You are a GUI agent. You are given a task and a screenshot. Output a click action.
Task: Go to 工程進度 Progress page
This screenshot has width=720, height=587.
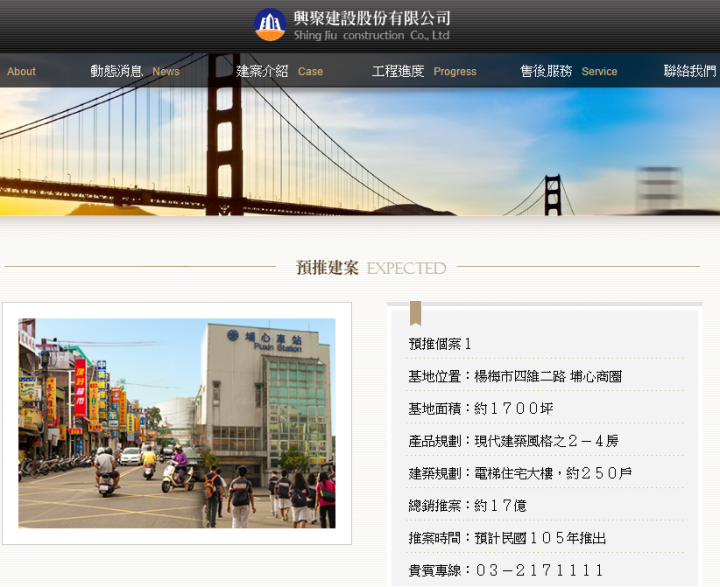point(424,71)
